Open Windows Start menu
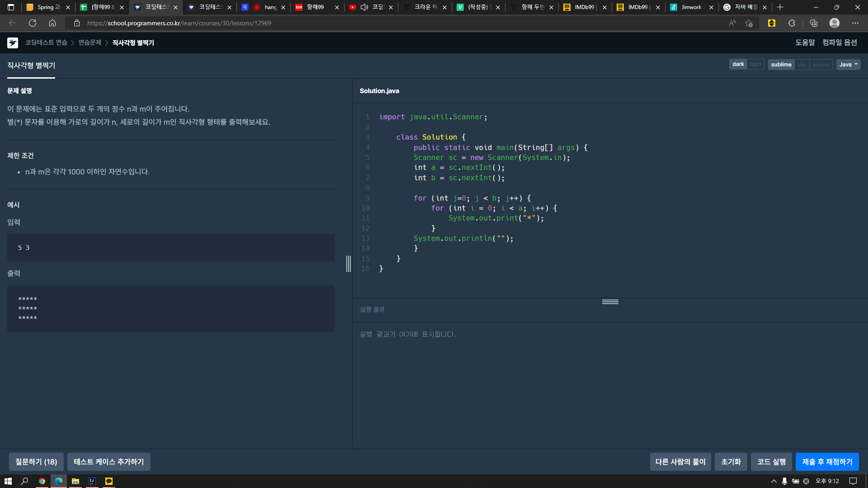 (8, 481)
